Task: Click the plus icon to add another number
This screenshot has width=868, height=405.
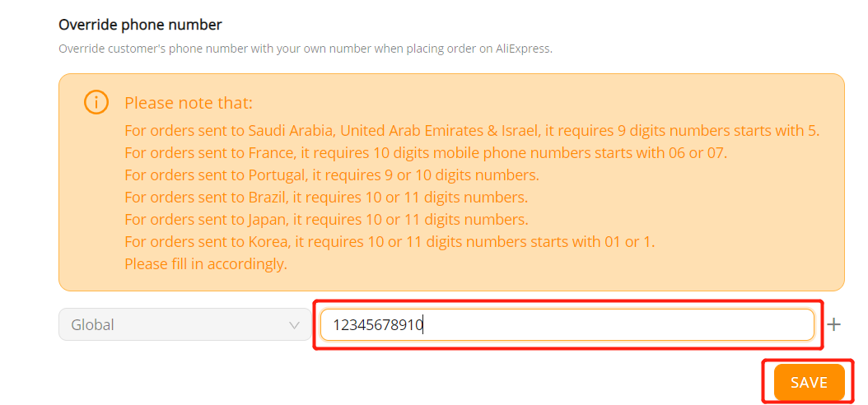Action: [833, 325]
